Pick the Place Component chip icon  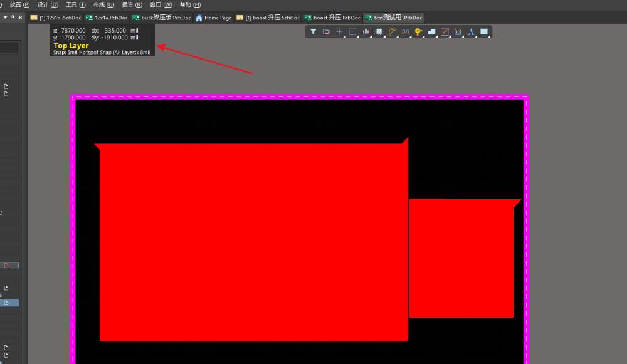(379, 31)
